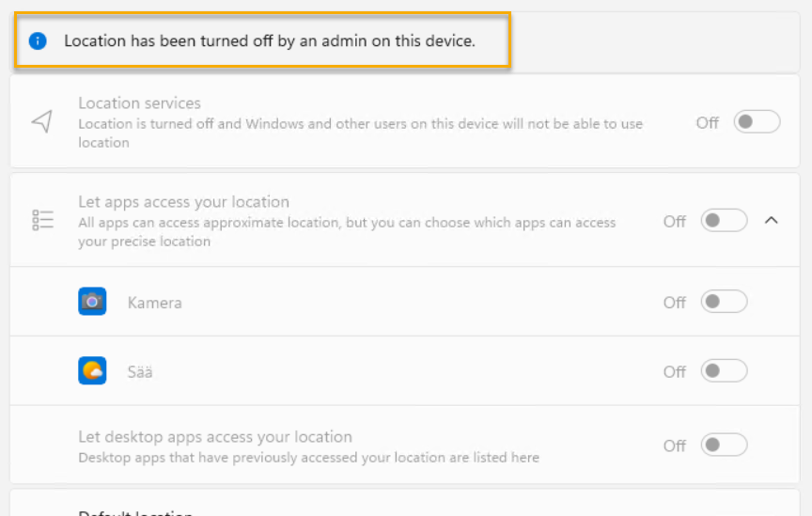Select the Location services heading

point(139,103)
